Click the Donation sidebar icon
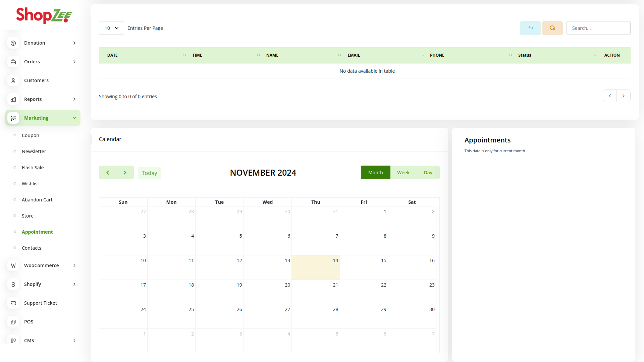This screenshot has width=644, height=362. (13, 43)
